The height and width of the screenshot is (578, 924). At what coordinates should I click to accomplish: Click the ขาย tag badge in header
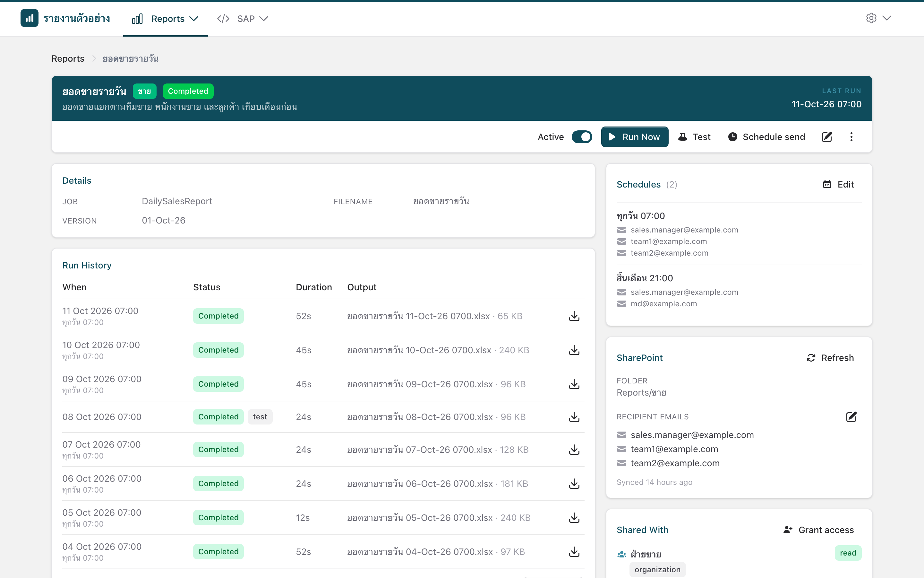(x=144, y=91)
